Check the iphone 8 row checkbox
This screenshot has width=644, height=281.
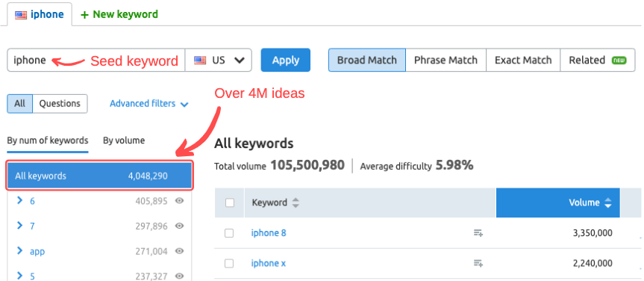pyautogui.click(x=229, y=233)
